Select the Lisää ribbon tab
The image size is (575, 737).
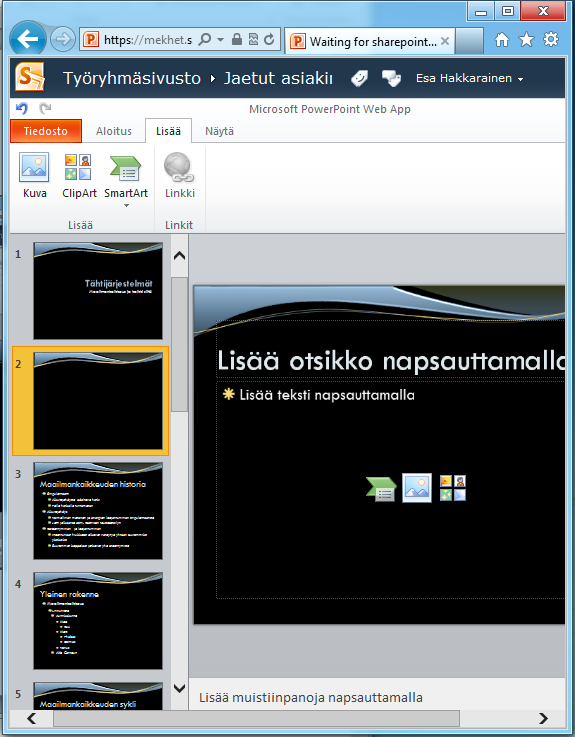(x=168, y=131)
